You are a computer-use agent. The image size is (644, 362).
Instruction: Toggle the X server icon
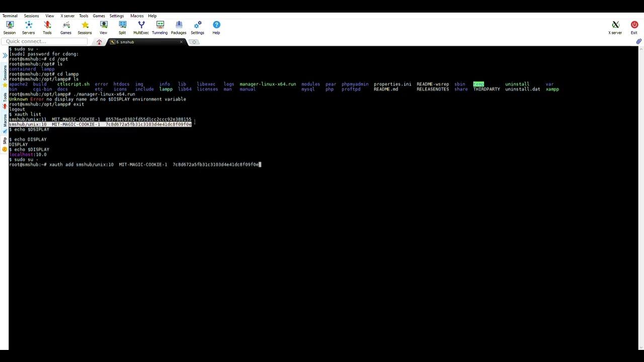(615, 28)
